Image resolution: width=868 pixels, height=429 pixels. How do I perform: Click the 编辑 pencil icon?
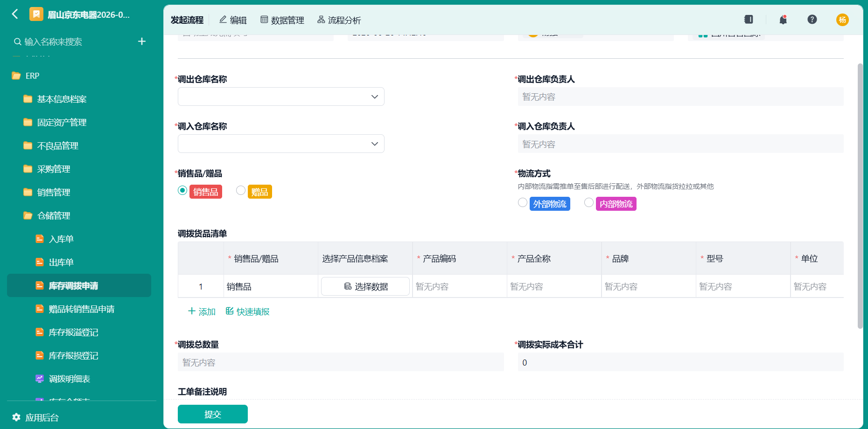(x=223, y=20)
